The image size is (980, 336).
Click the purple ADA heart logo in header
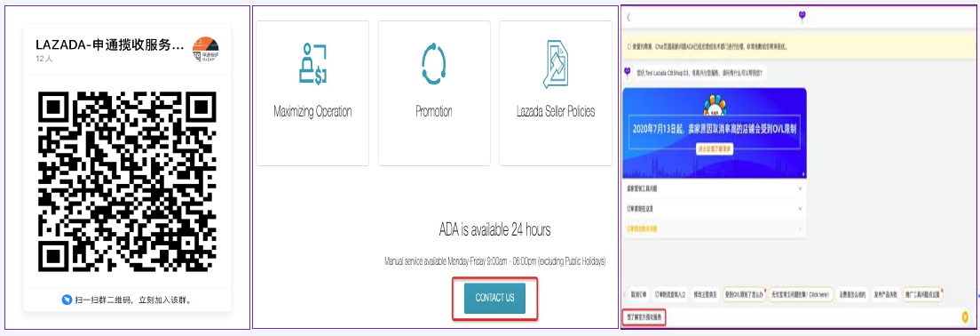click(802, 17)
